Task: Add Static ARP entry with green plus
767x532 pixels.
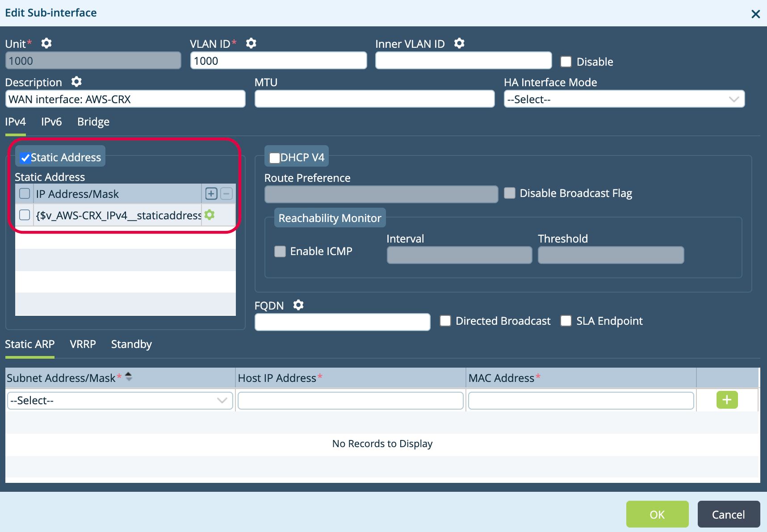Action: click(x=727, y=400)
